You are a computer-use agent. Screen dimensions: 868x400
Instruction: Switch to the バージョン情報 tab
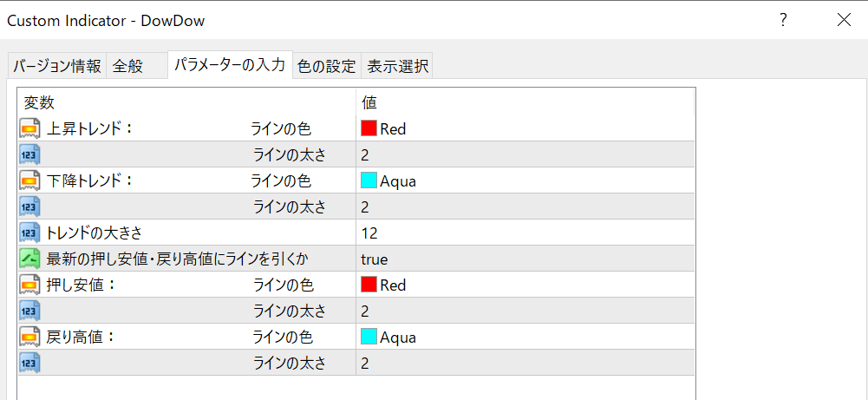57,66
